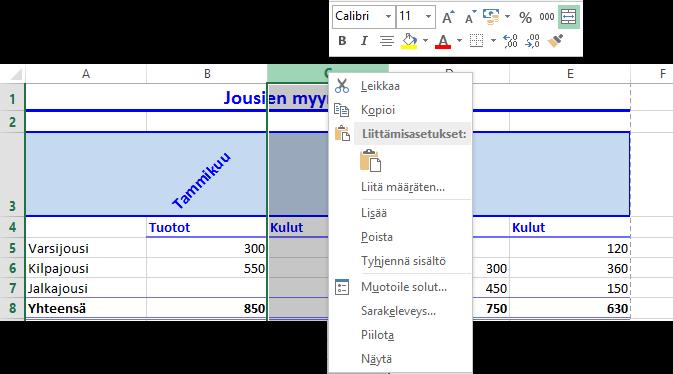This screenshot has width=673, height=374.
Task: Activate the format painter brush
Action: (555, 41)
